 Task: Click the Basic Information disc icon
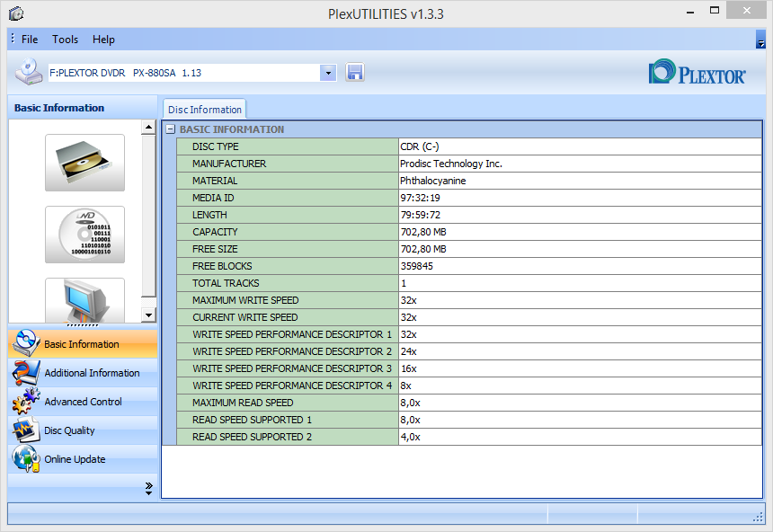pyautogui.click(x=25, y=343)
